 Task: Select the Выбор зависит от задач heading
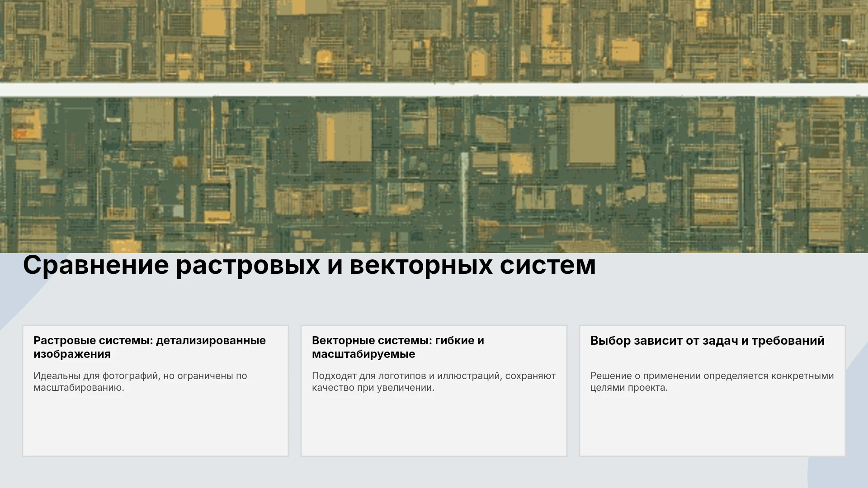point(708,341)
